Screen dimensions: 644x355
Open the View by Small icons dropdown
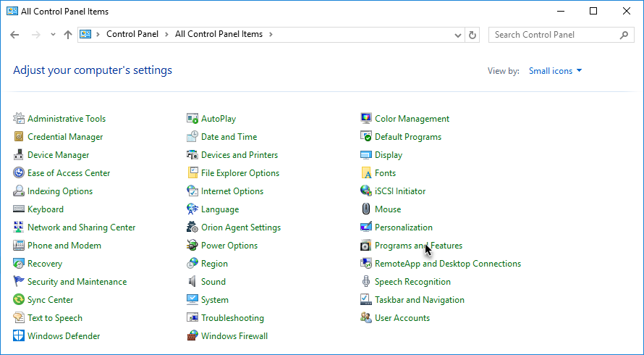pyautogui.click(x=555, y=71)
